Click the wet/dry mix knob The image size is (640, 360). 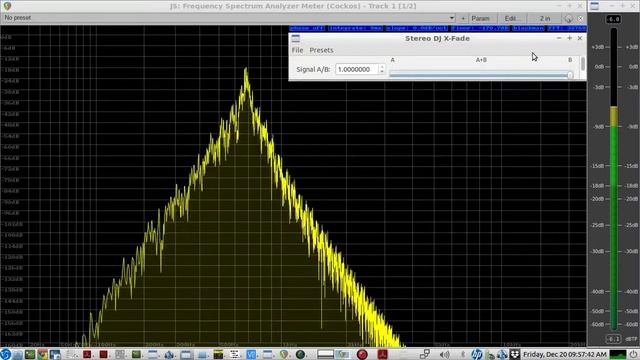pos(568,19)
